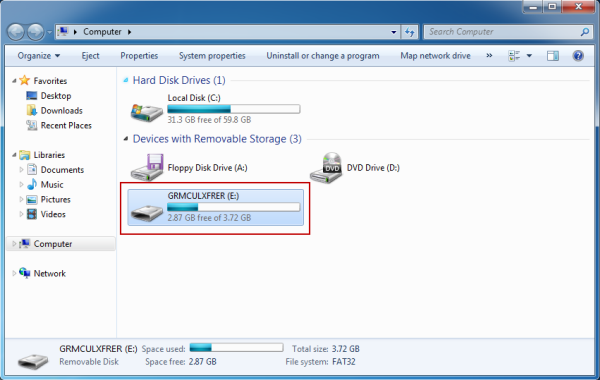Click the Space used bar in details pane
Viewport: 600px width, 380px height.
point(236,347)
